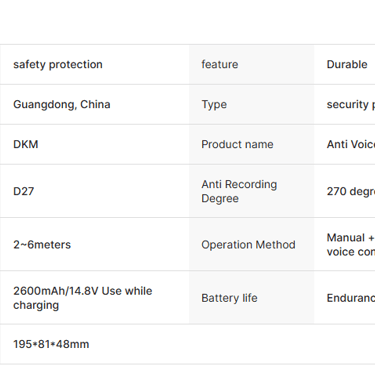Select the 'Endurance' value text
This screenshot has height=366, width=375.
click(351, 298)
